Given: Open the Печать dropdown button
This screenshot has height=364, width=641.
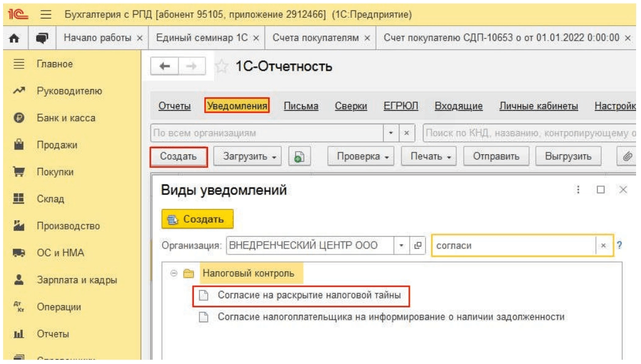Looking at the screenshot, I should point(429,156).
